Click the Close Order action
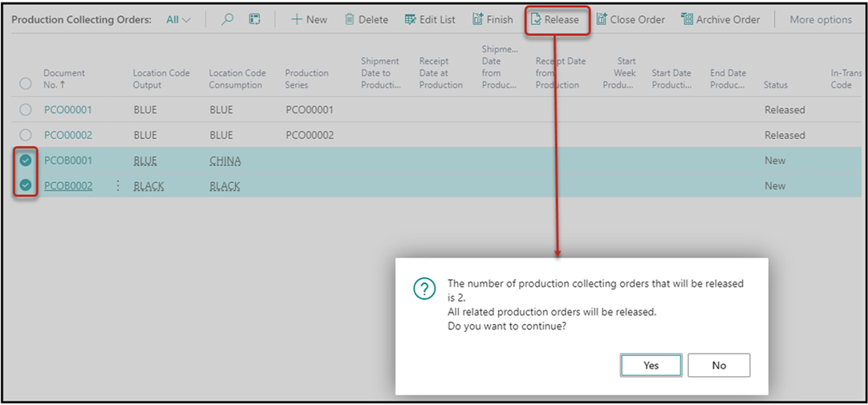 (x=630, y=20)
